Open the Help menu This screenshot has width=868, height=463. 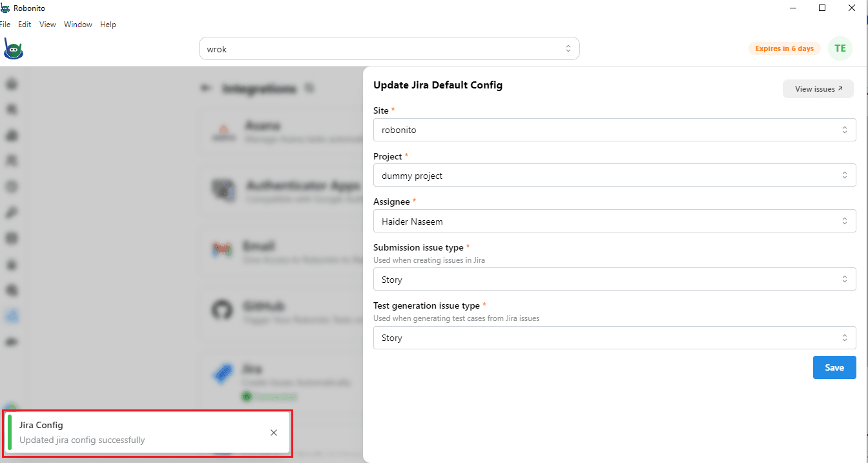108,25
